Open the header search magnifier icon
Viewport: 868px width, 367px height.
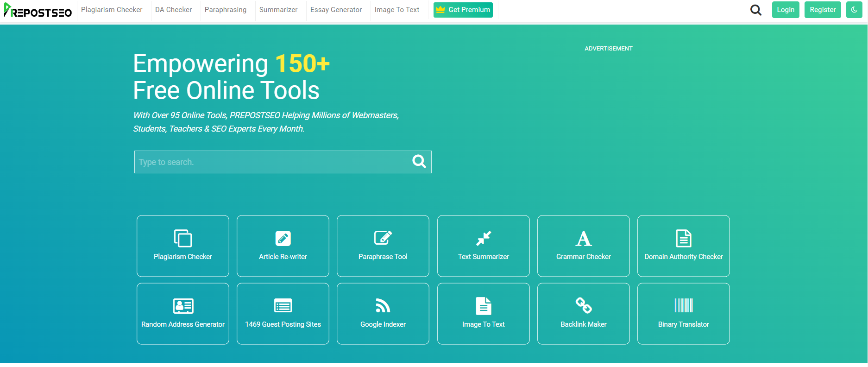pos(755,10)
